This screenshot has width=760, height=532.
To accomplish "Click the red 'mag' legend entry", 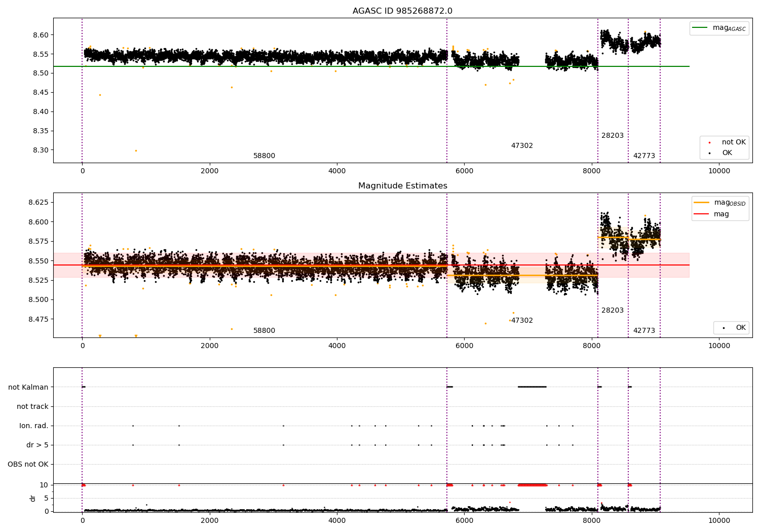I will [x=712, y=214].
